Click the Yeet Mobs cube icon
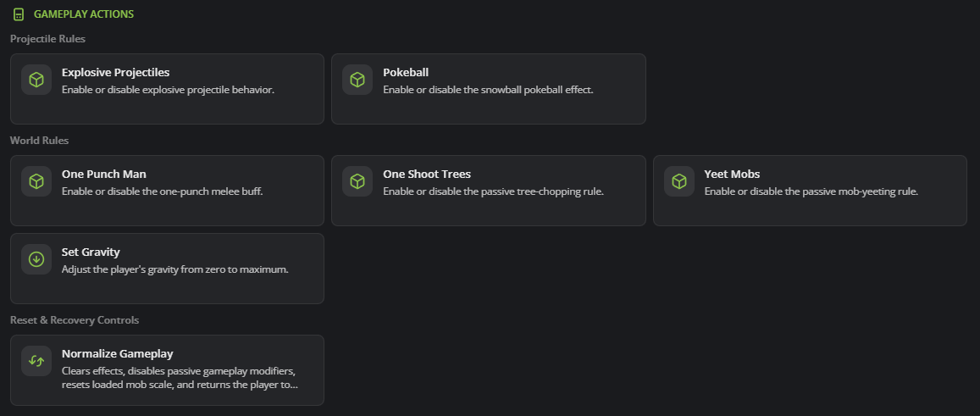980x416 pixels. pos(679,181)
